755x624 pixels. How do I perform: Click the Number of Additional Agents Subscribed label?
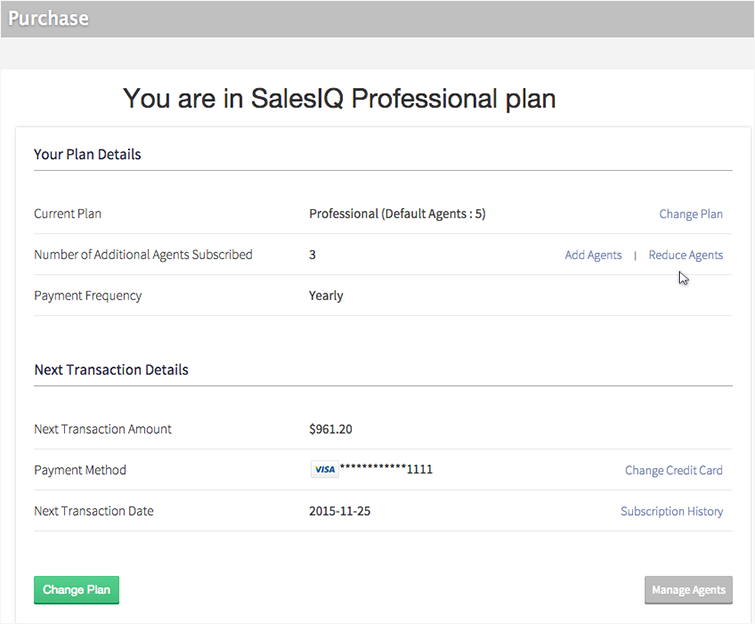coord(143,255)
